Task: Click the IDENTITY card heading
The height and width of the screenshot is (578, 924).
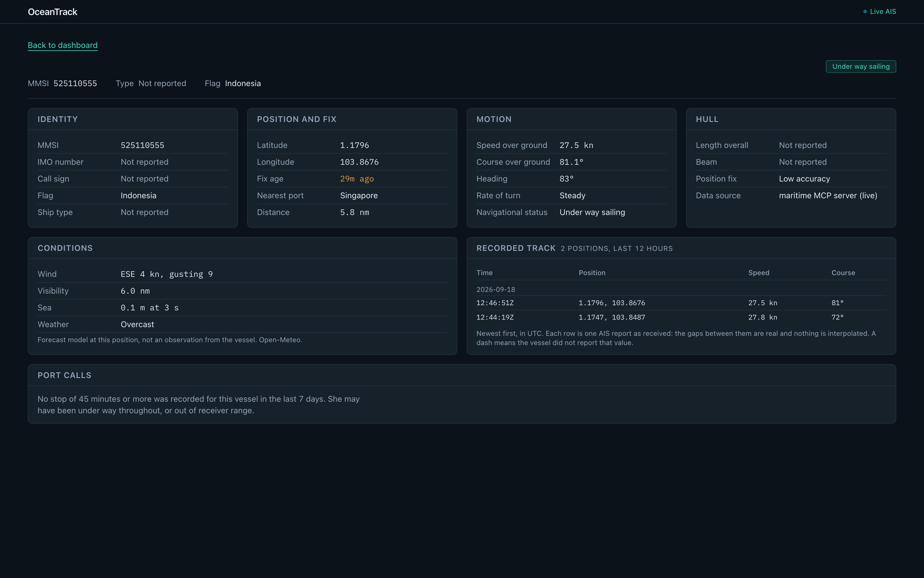Action: 58,119
